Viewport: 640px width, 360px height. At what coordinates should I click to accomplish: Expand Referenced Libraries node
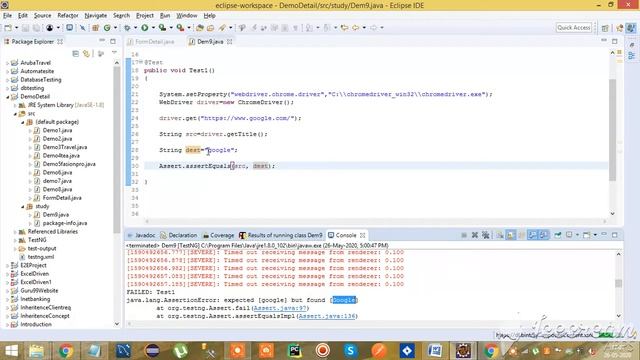coord(15,232)
